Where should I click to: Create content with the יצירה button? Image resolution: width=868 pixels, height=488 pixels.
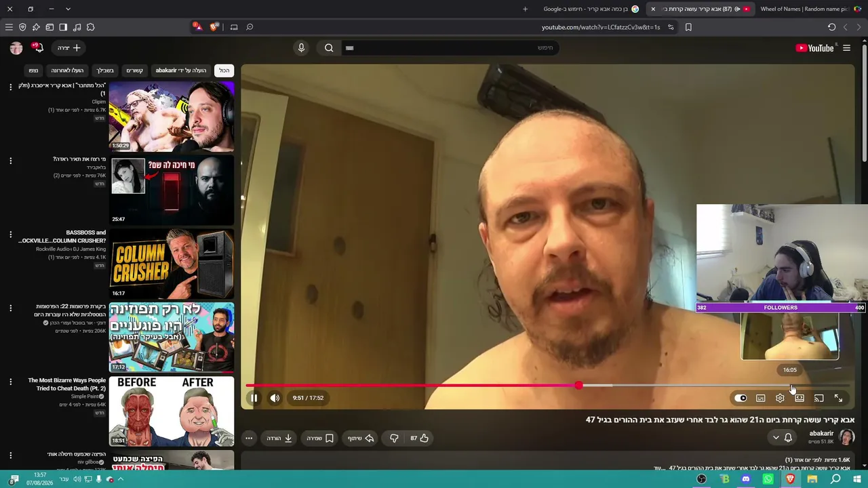[x=68, y=47]
